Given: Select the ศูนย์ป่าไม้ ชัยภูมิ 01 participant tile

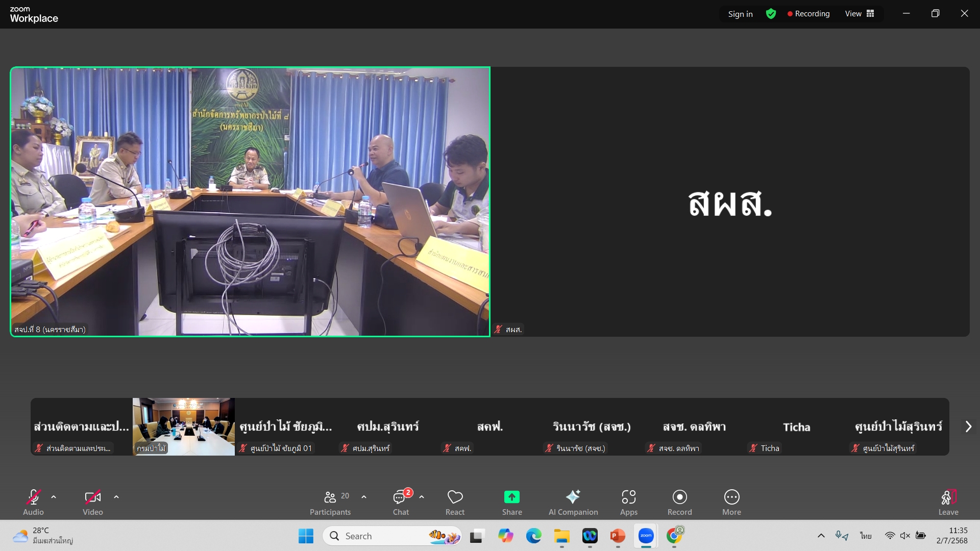Looking at the screenshot, I should [286, 427].
